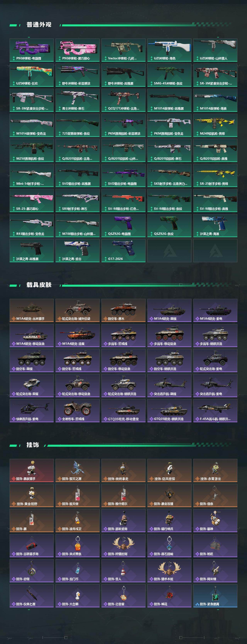Open the UZI冲锋枪-海色 weapon skin

pos(169,50)
